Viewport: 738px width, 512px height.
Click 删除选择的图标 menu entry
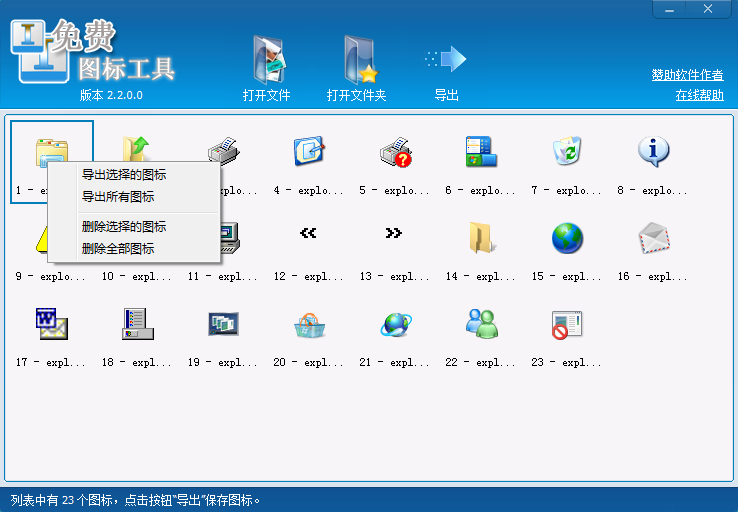click(x=124, y=227)
